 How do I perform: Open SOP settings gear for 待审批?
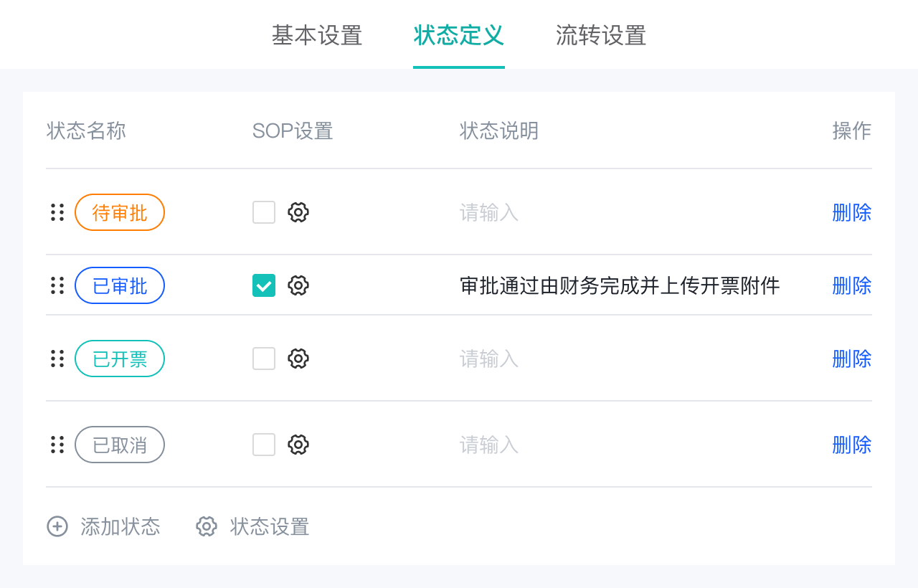pyautogui.click(x=298, y=212)
